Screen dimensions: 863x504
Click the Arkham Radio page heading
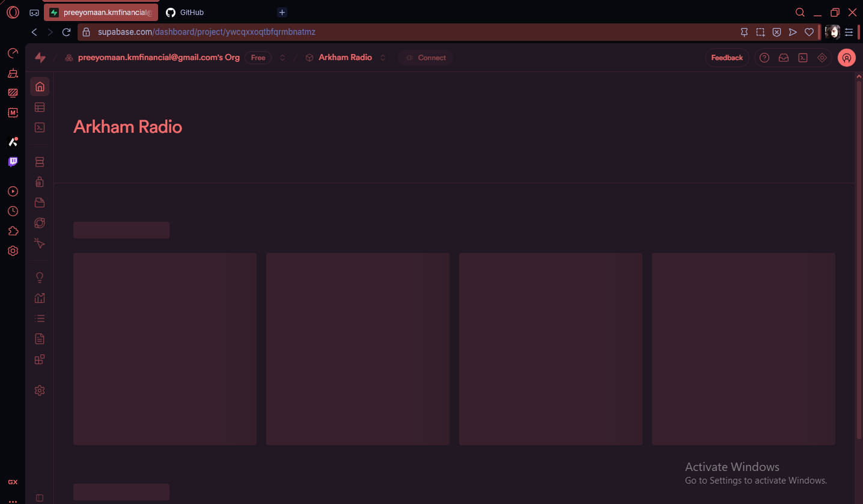[127, 127]
